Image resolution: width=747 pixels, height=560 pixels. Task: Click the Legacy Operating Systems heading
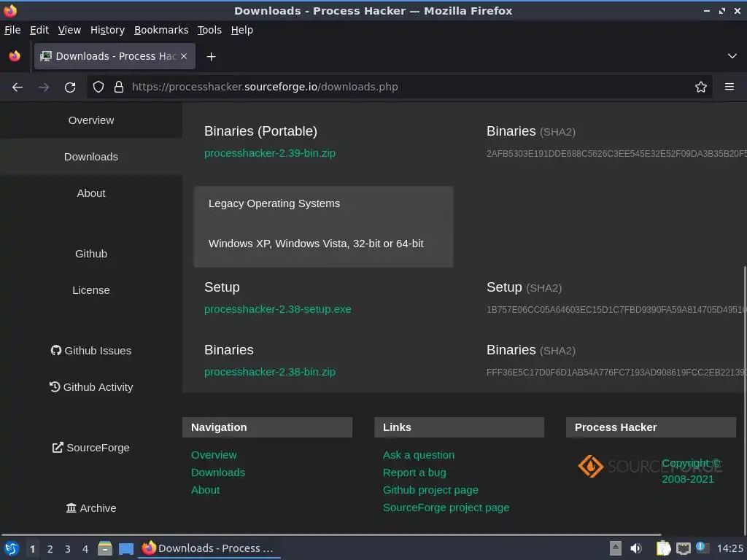pos(274,204)
